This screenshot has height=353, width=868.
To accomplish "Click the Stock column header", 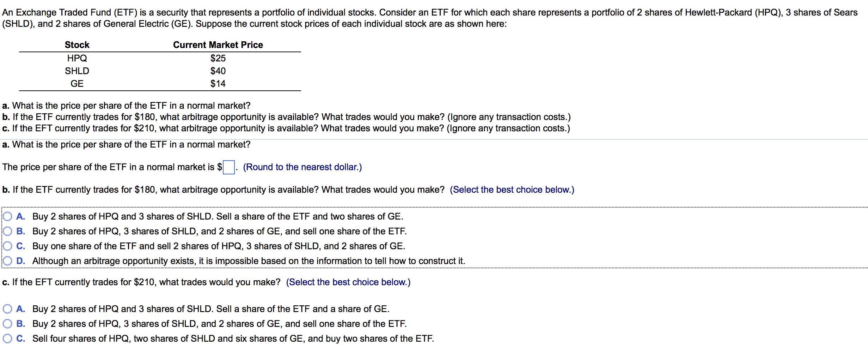I will tap(77, 44).
